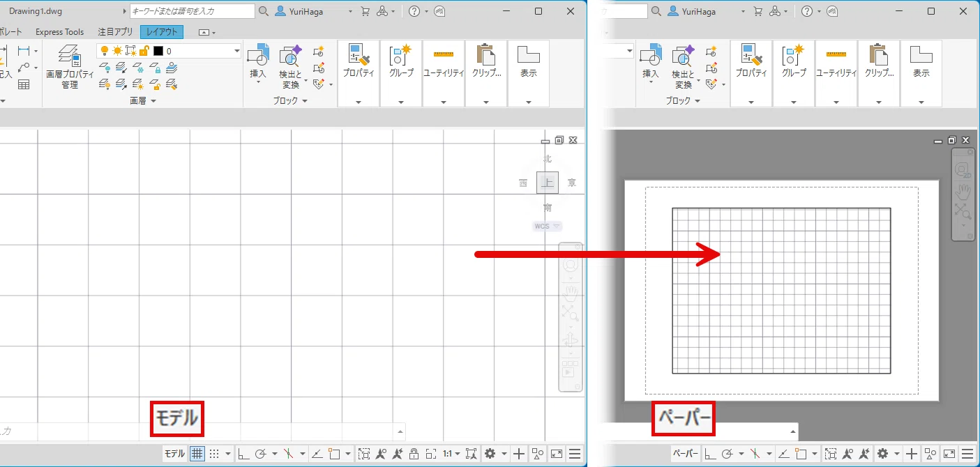Image resolution: width=980 pixels, height=467 pixels.
Task: Click the Layer Off icon in 画層 panel
Action: click(x=105, y=68)
